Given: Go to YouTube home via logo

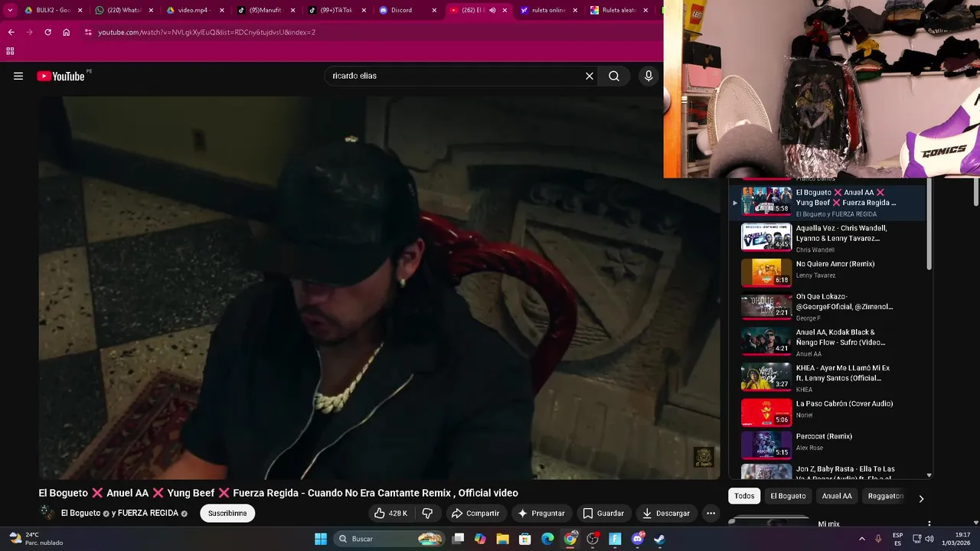Looking at the screenshot, I should pyautogui.click(x=61, y=76).
